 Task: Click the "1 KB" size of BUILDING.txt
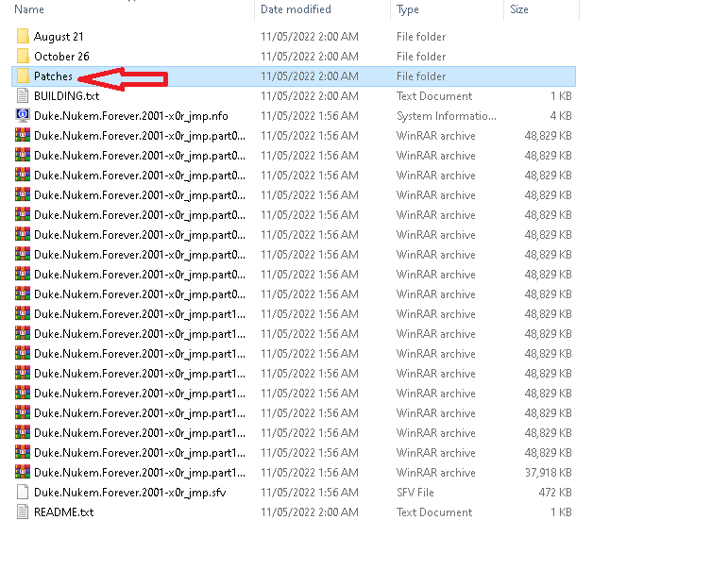[x=561, y=95]
